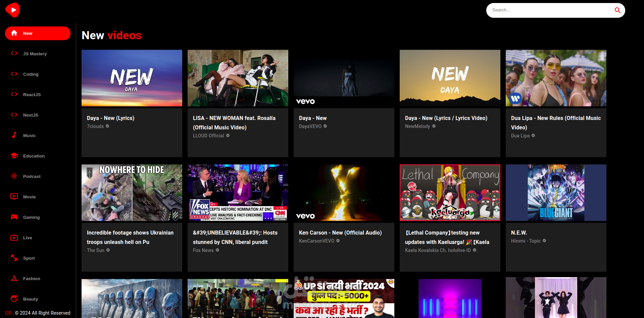Click the code icon beside ReactJS
The width and height of the screenshot is (644, 318).
pos(14,94)
